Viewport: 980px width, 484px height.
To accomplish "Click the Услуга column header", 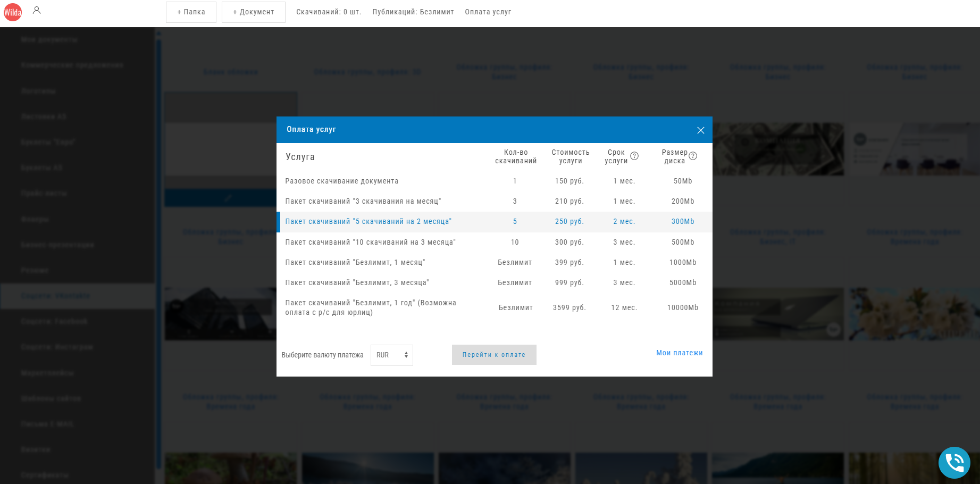I will 300,157.
